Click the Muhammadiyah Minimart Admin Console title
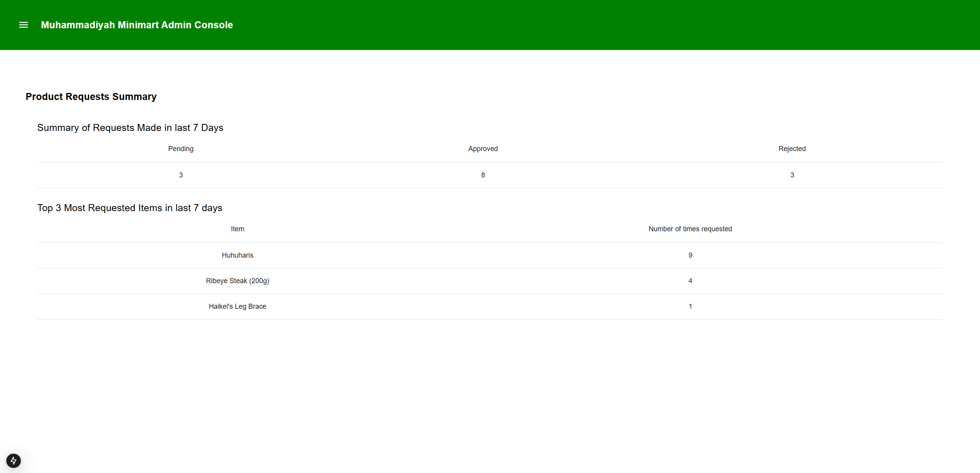This screenshot has height=473, width=980. (x=137, y=25)
